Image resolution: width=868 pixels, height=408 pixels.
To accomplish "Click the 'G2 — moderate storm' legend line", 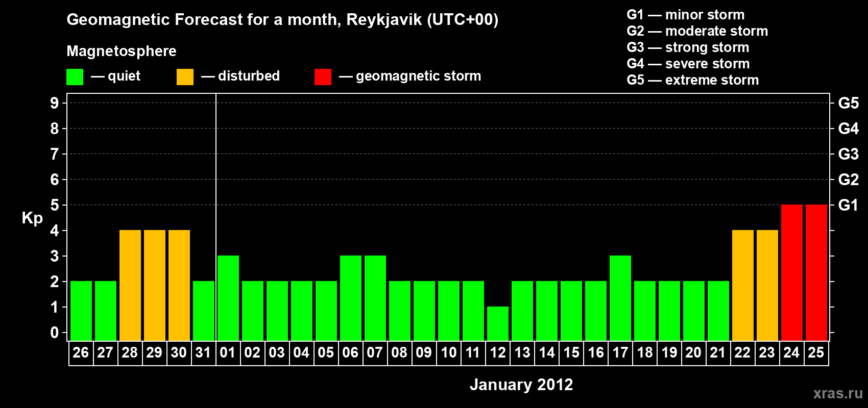I will (697, 31).
